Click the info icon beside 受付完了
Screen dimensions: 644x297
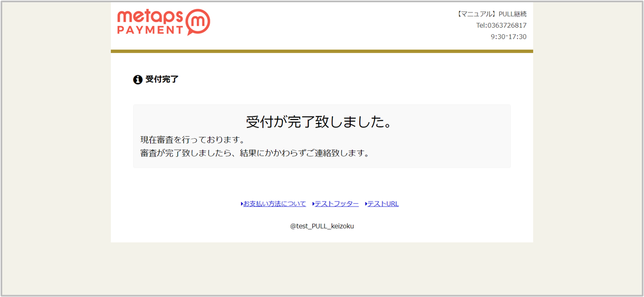tap(138, 80)
